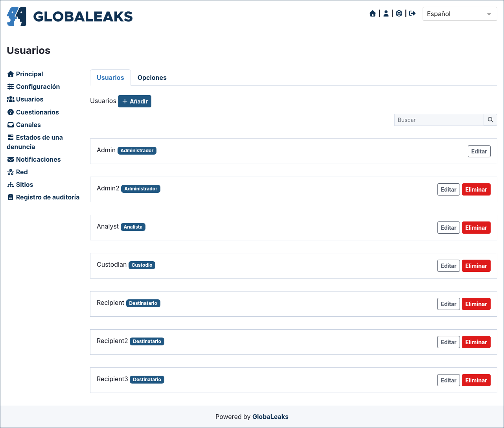Click the home icon in top header

373,14
